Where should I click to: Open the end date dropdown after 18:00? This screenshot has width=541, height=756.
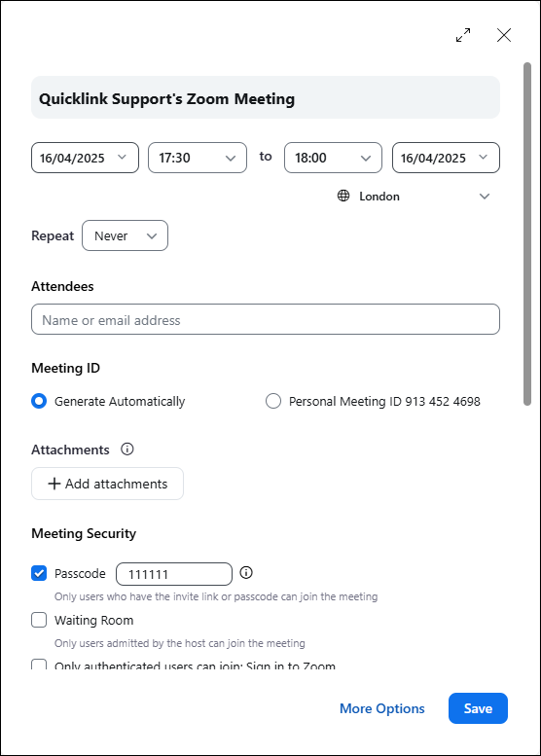(446, 158)
